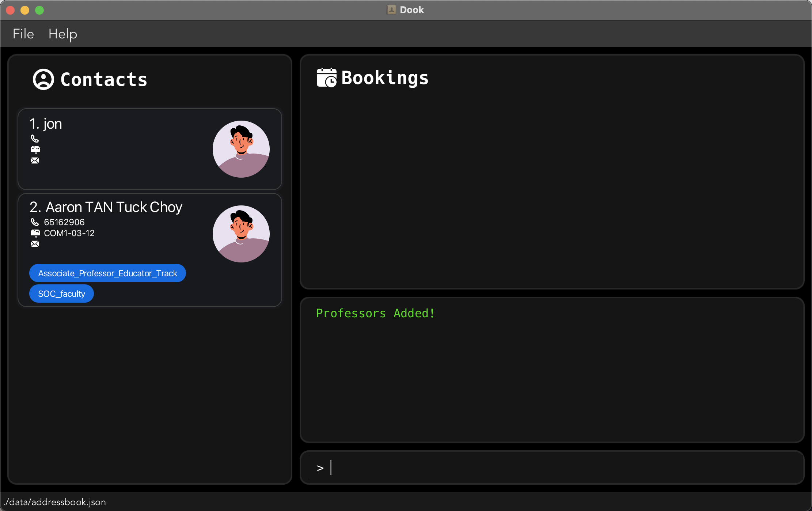Focus the command input field
Viewport: 812px width, 511px height.
552,468
